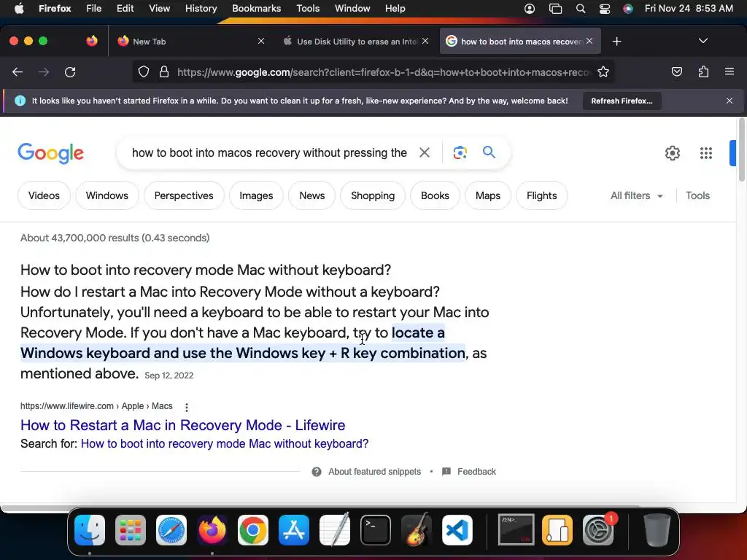Viewport: 747px width, 560px height.
Task: Switch to Flights results
Action: coord(542,195)
